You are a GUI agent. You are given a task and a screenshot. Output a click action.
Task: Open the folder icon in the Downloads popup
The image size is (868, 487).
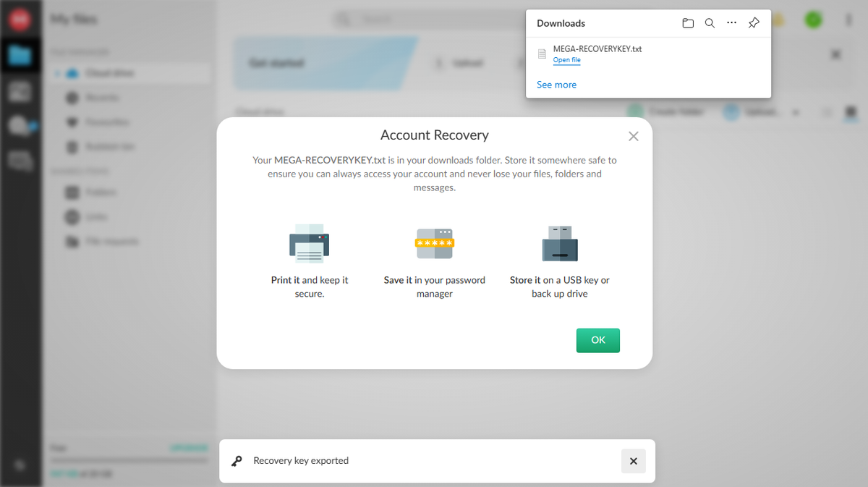688,22
